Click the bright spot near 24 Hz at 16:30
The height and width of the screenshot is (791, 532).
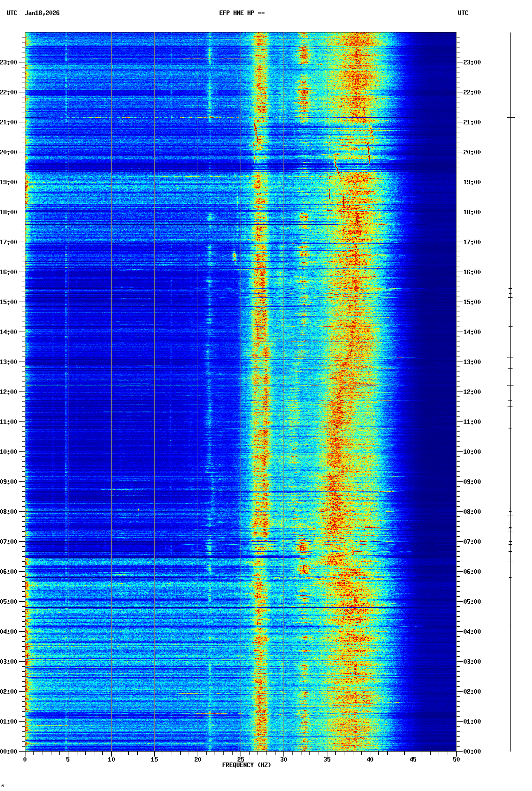pyautogui.click(x=234, y=257)
